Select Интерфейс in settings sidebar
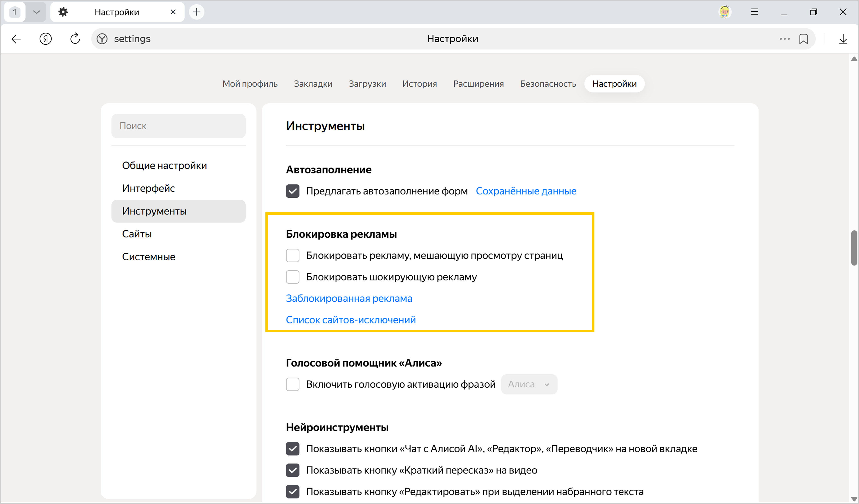859x504 pixels. coord(148,188)
